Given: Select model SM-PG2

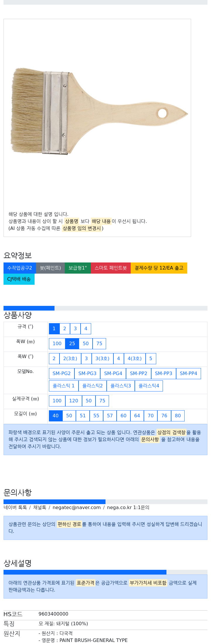Looking at the screenshot, I should pos(62,374).
